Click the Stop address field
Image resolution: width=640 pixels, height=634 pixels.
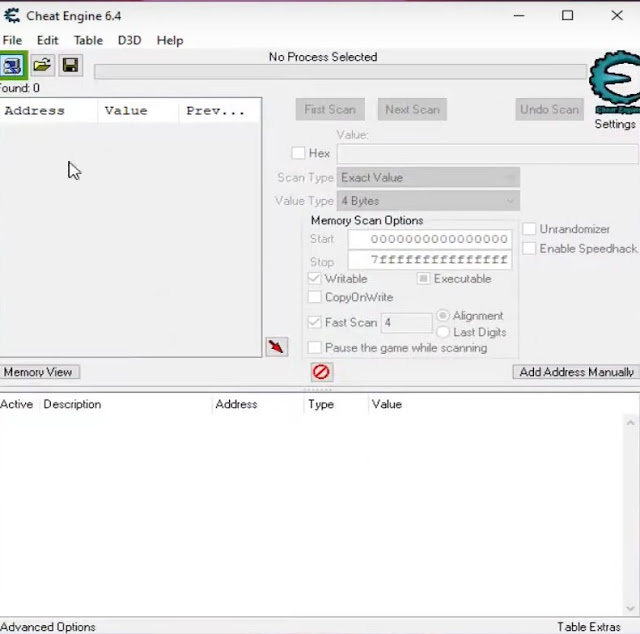pyautogui.click(x=430, y=260)
